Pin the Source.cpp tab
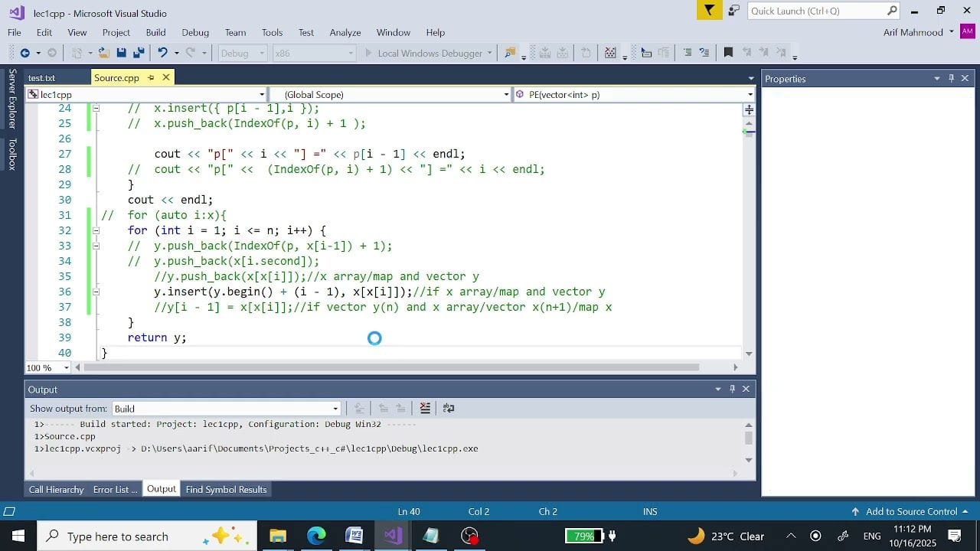The image size is (980, 551). tap(151, 77)
